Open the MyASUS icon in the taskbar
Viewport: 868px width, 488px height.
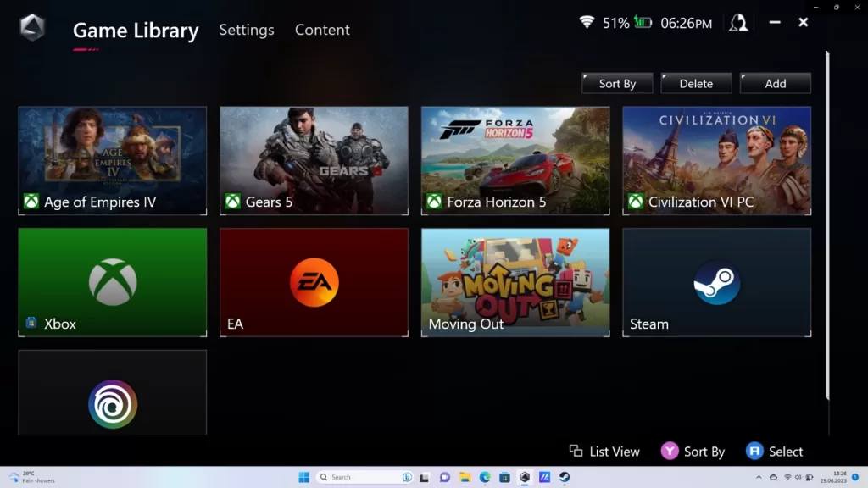tap(545, 477)
